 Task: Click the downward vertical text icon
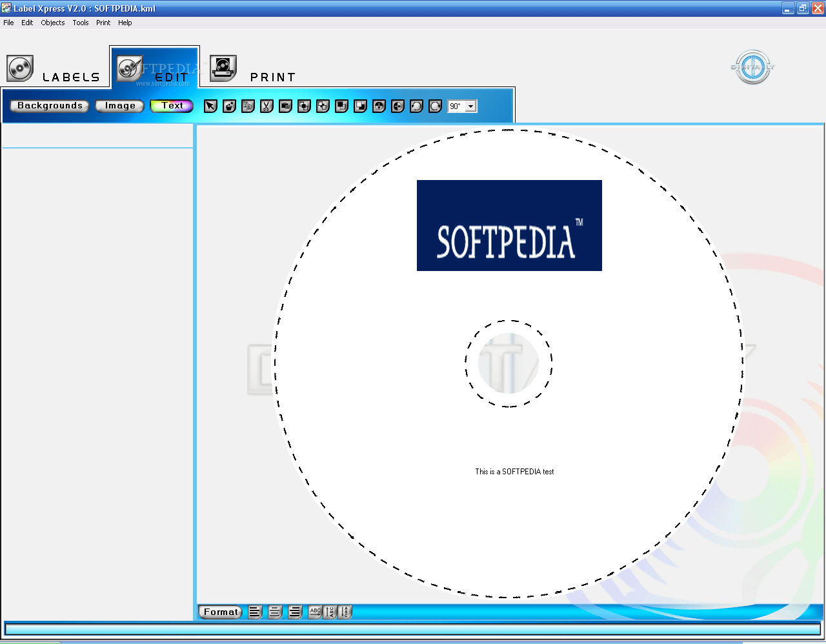[343, 612]
